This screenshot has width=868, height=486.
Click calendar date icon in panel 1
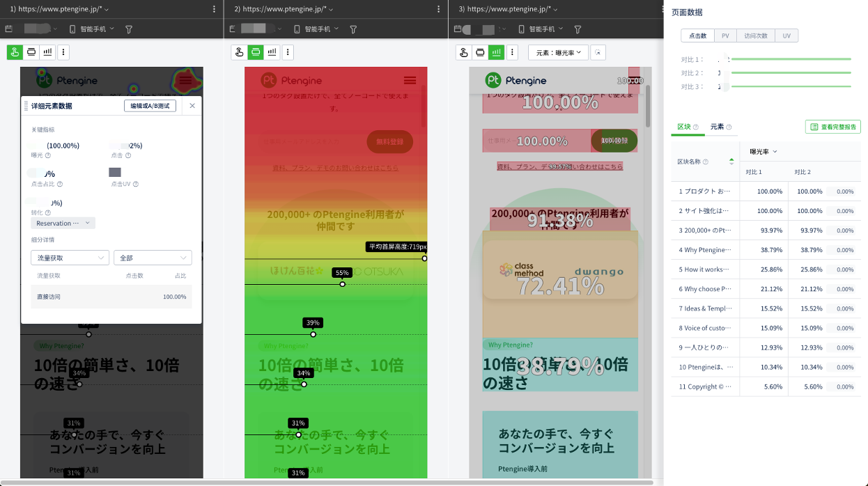pyautogui.click(x=9, y=29)
